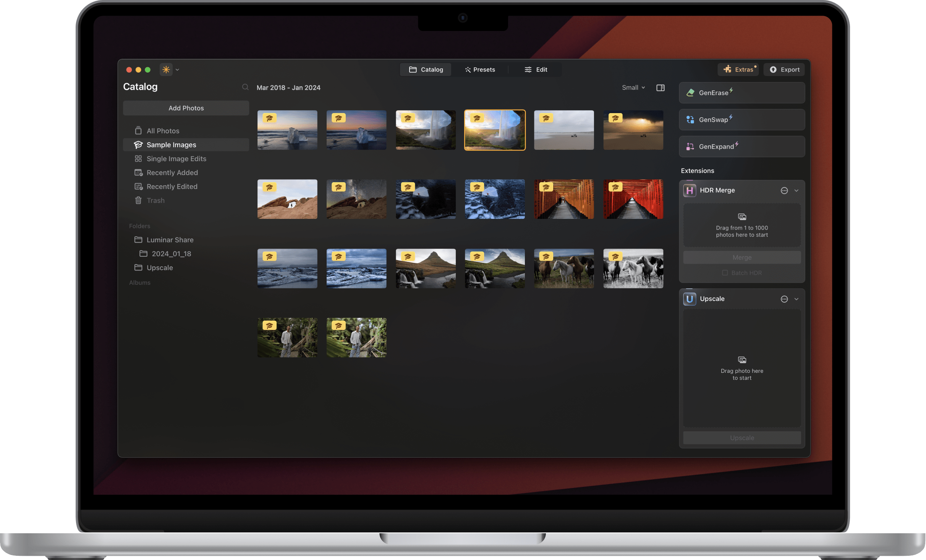Click the Single Image Edits grid icon
Screen dimensions: 926x560
138,159
